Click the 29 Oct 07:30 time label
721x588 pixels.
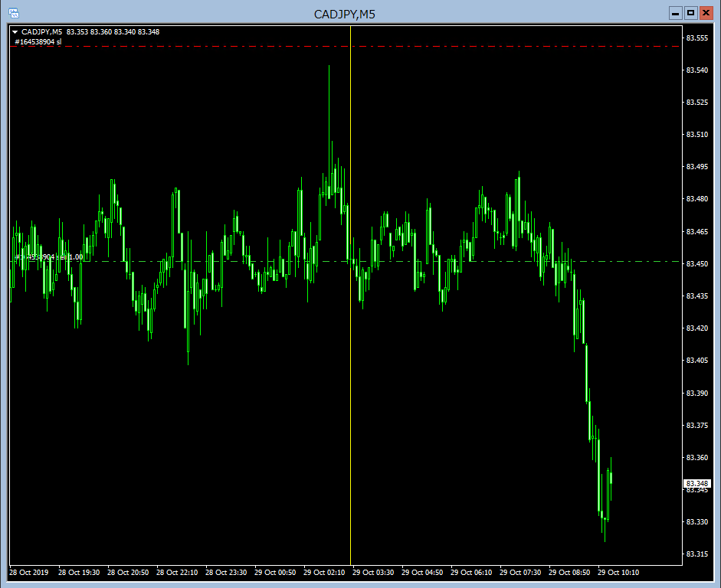520,573
